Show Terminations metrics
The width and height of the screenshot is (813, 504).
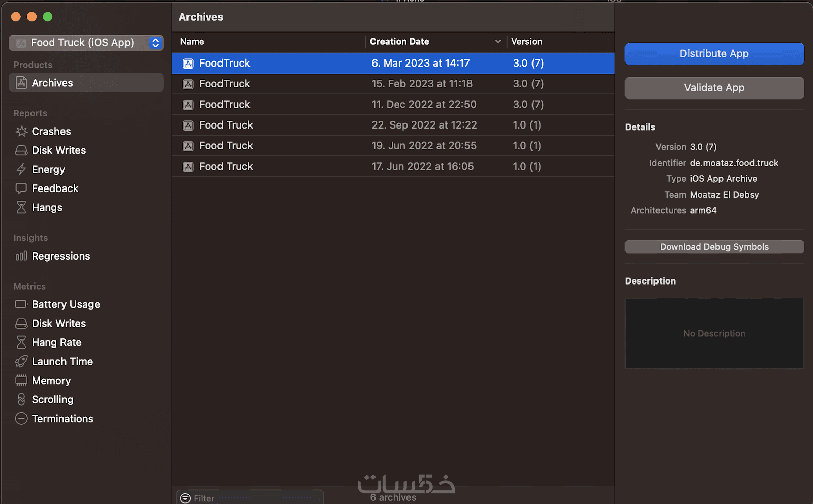[x=62, y=419]
